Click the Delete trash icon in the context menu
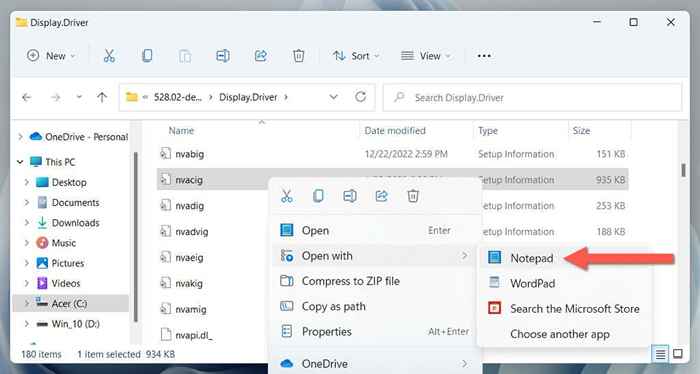The height and width of the screenshot is (374, 700). [413, 196]
